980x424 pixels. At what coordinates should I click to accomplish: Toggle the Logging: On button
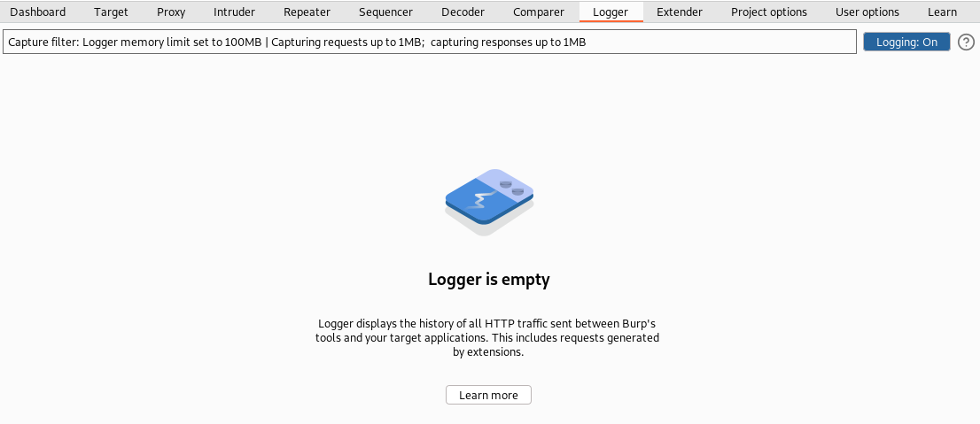906,42
